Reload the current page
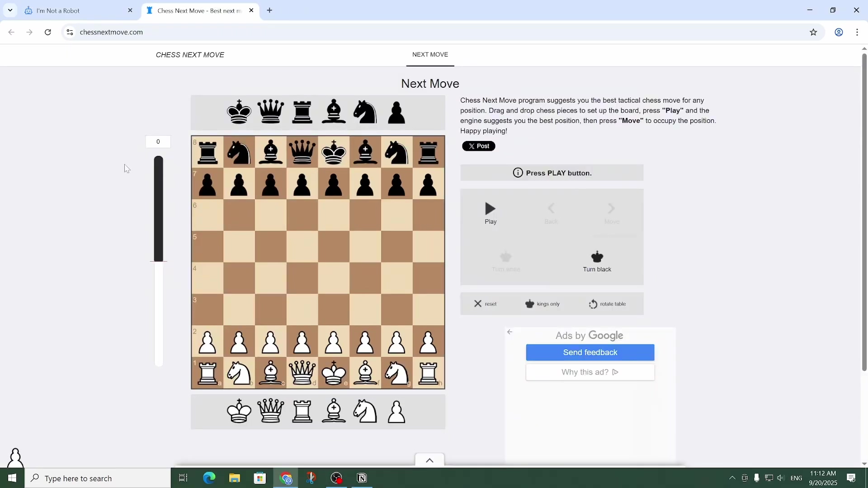Screen dimensions: 868x488 (x=48, y=32)
